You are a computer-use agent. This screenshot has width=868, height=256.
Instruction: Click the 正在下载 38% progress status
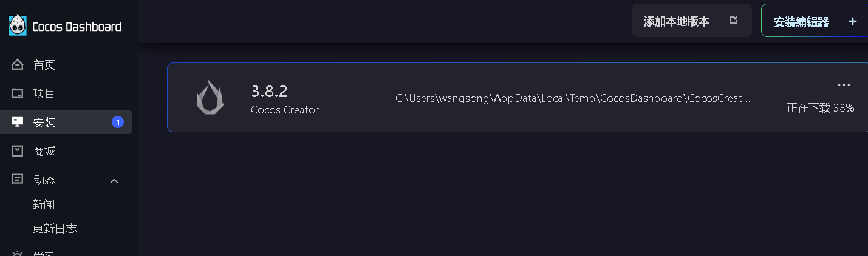[820, 108]
